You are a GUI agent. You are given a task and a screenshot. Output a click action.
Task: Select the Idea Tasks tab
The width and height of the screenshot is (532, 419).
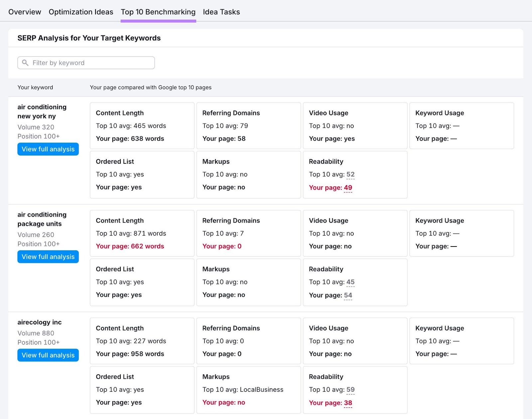(x=221, y=12)
